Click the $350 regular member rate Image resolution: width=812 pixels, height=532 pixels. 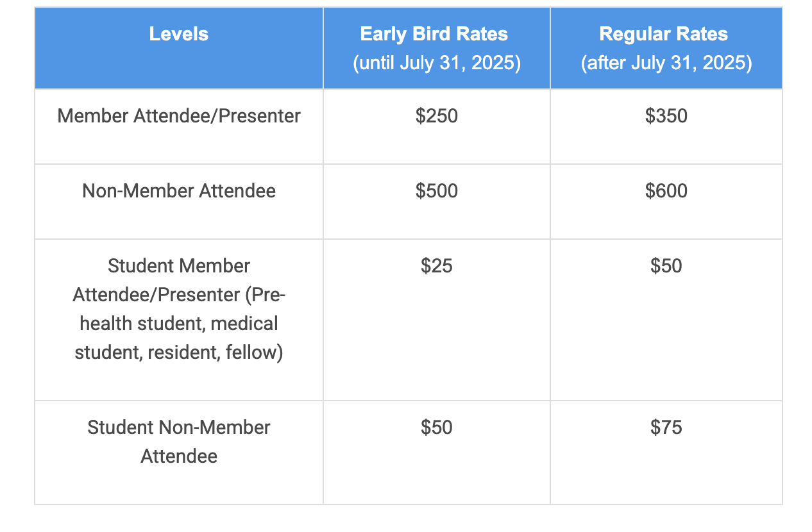click(666, 116)
